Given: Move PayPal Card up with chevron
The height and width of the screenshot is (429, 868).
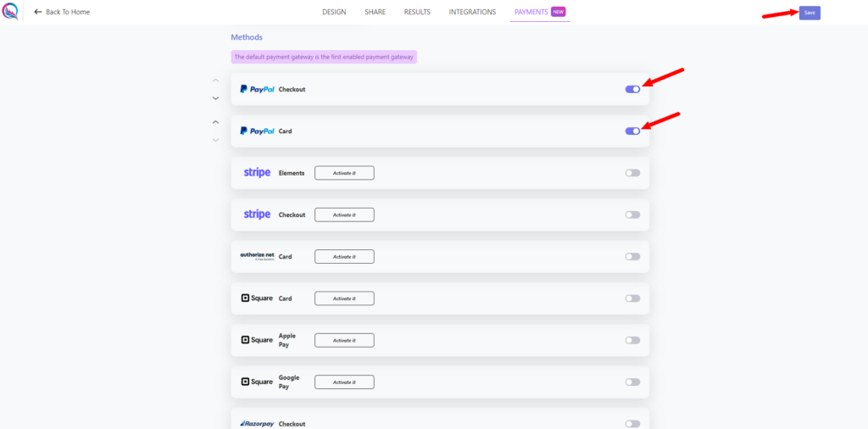Looking at the screenshot, I should [216, 122].
